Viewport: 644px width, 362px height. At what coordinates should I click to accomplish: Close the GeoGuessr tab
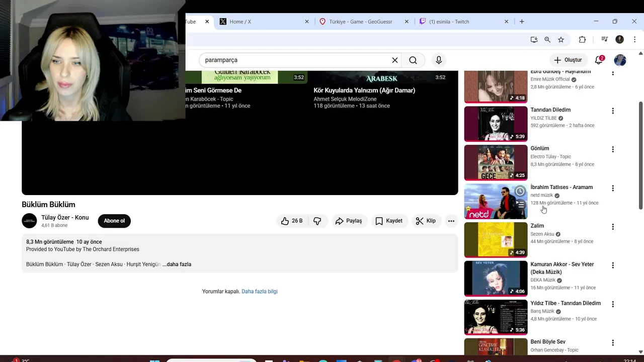(408, 22)
